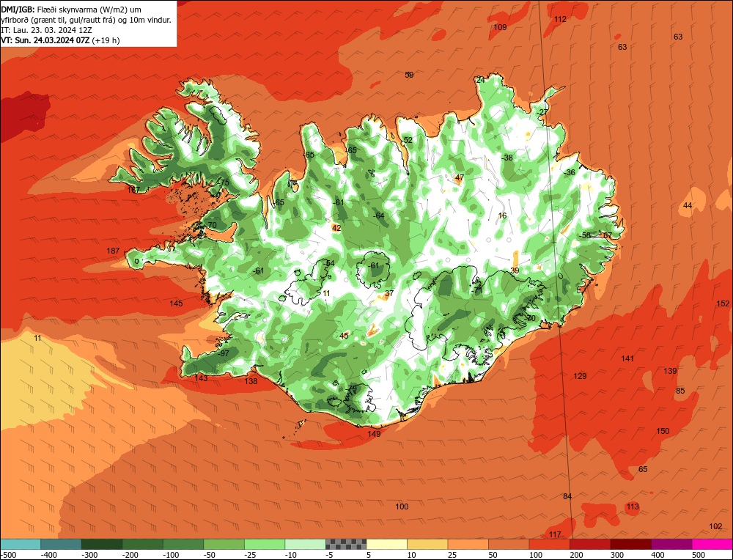The width and height of the screenshot is (733, 560).
Task: Click the legend label 50
Action: coord(493,555)
